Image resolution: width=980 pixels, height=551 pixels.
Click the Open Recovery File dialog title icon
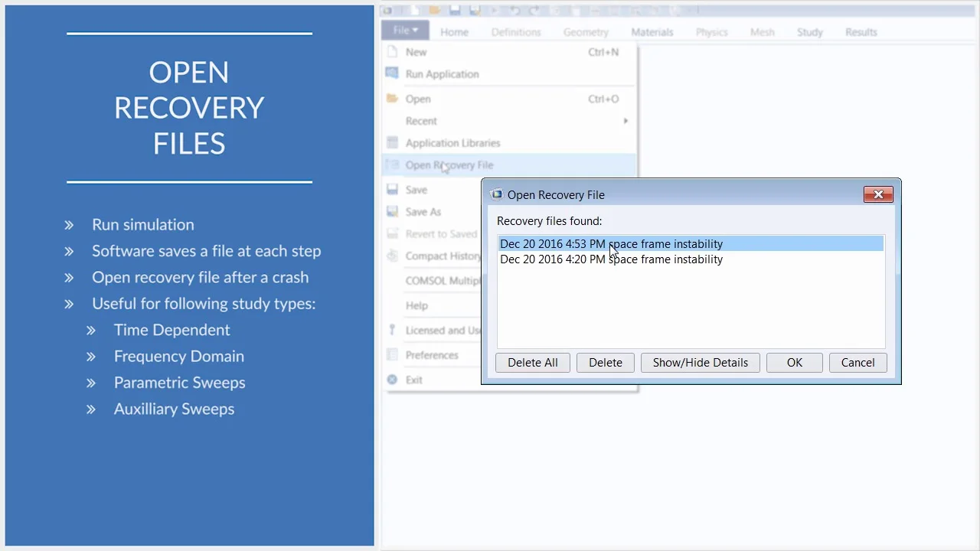497,194
